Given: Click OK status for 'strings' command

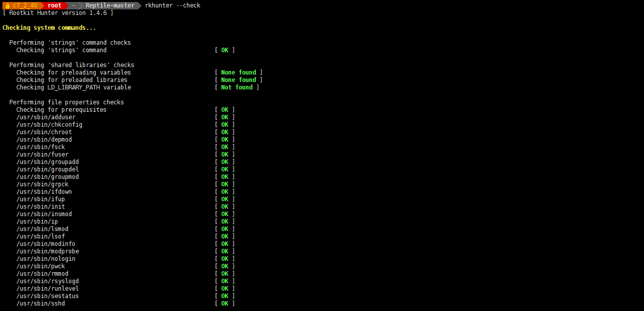Looking at the screenshot, I should (225, 50).
